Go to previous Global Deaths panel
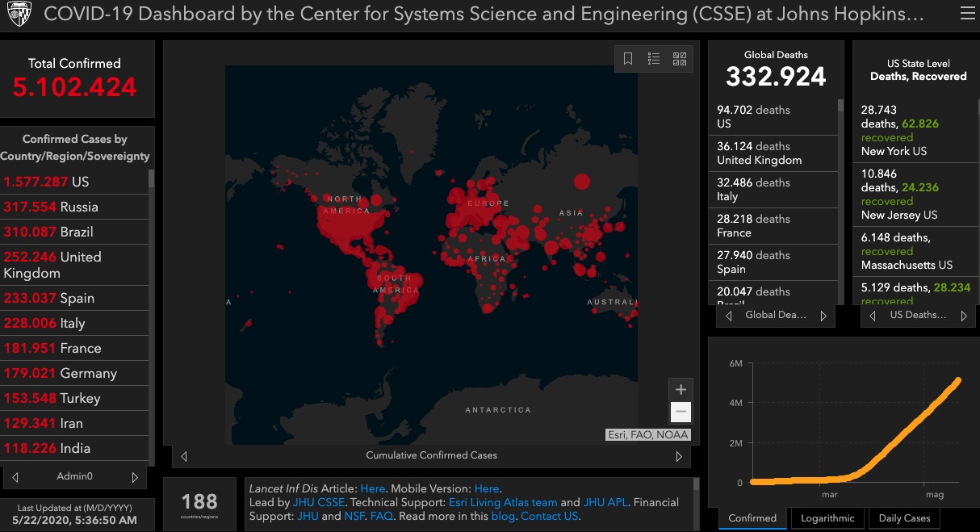980x532 pixels. click(729, 316)
